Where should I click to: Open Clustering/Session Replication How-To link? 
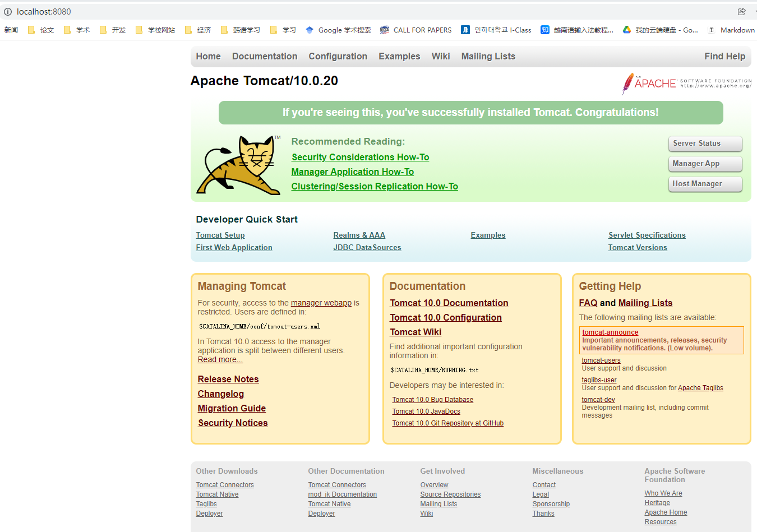pos(375,187)
